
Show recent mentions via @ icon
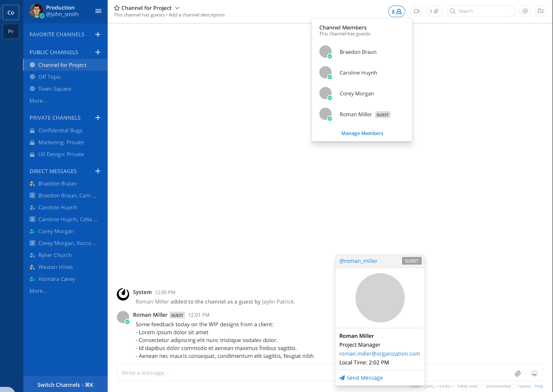525,12
